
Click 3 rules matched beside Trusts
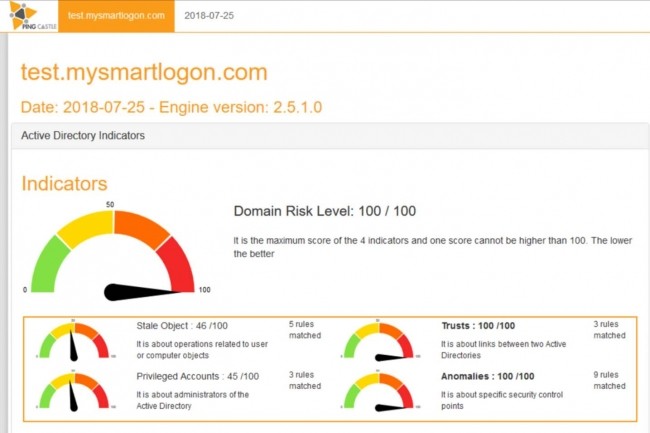pos(609,330)
